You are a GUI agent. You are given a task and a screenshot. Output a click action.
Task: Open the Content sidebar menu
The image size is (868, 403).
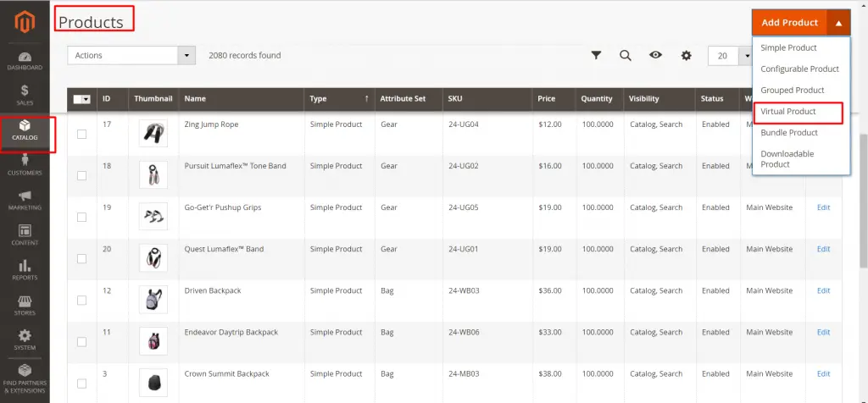click(x=25, y=235)
